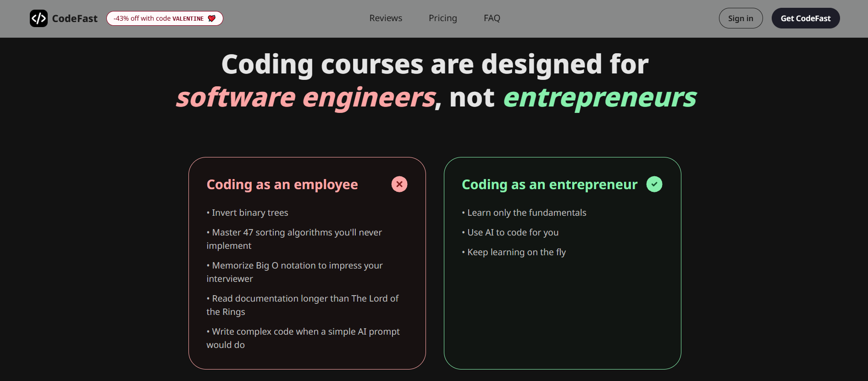
Task: Click the 'Invert binary trees' bullet point
Action: (x=247, y=213)
